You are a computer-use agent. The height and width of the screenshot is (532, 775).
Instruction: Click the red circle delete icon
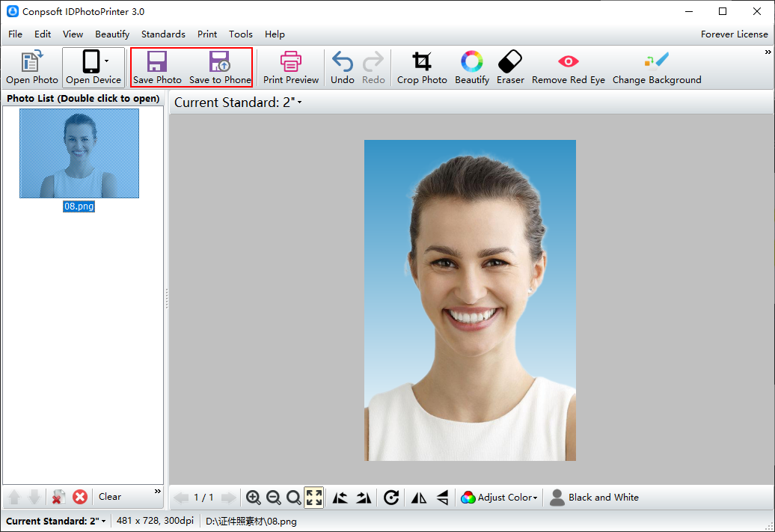tap(79, 497)
